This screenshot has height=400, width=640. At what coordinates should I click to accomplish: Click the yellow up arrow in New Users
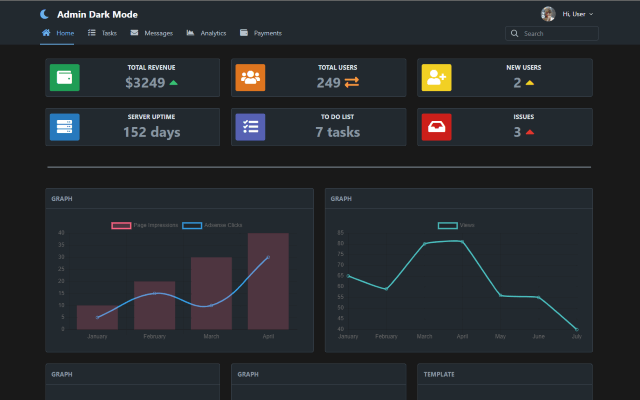coord(530,83)
